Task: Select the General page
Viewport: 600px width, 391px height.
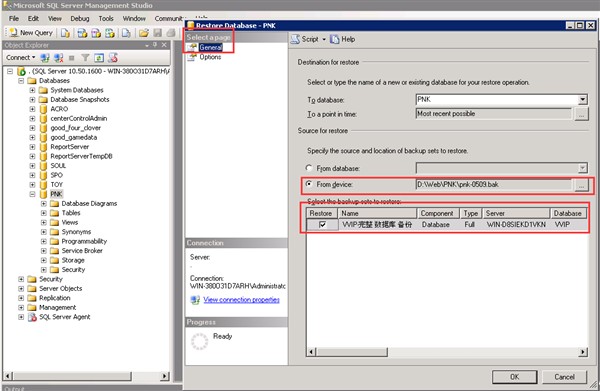Action: (210, 47)
